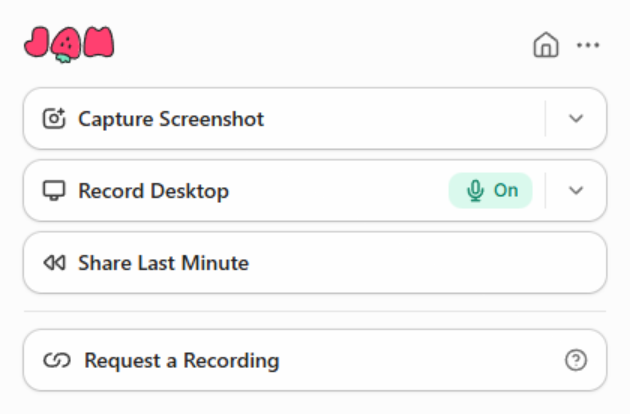Screen dimensions: 630x414
Task: Click the letter J in the Jam logo
Action: tap(39, 42)
